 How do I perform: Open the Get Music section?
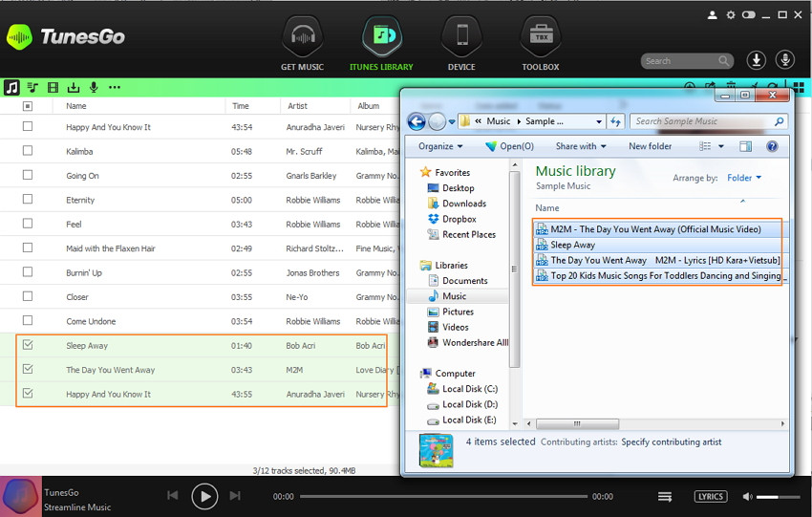pos(303,44)
